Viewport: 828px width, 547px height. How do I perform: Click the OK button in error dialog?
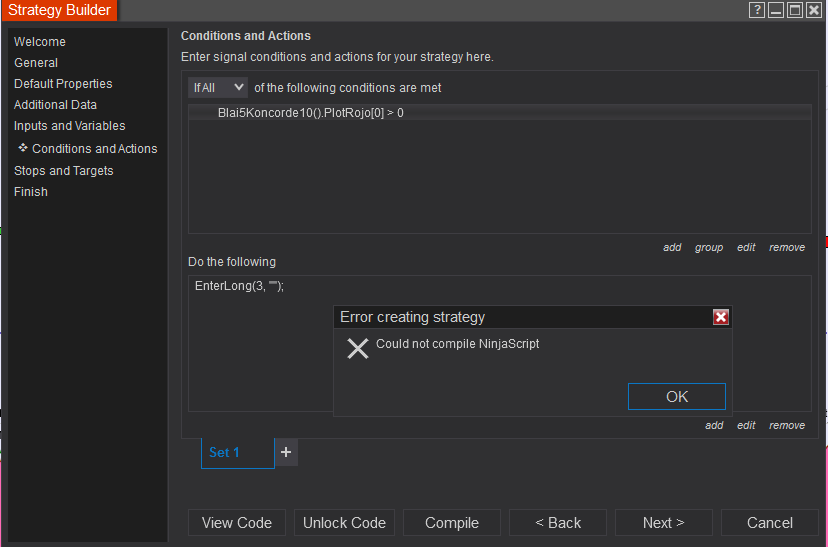pos(677,396)
